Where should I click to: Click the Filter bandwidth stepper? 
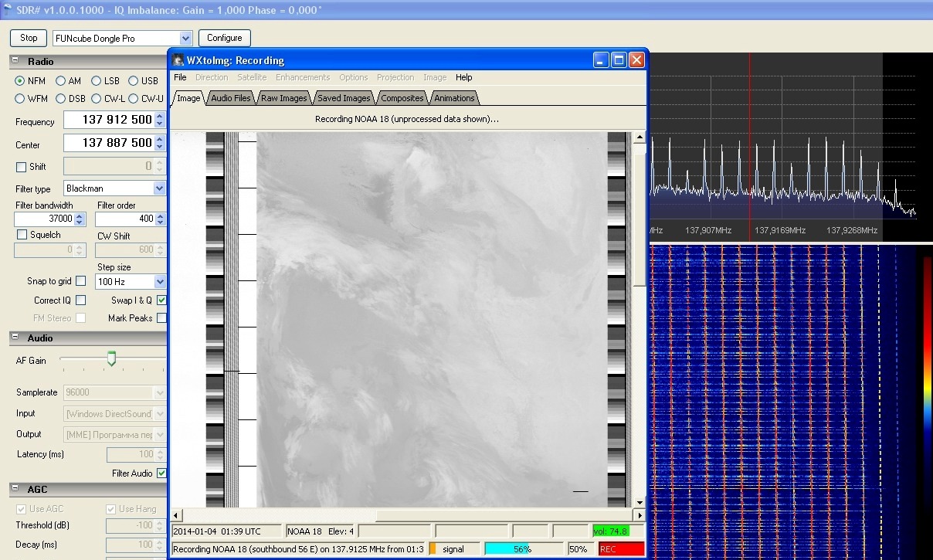(x=80, y=219)
